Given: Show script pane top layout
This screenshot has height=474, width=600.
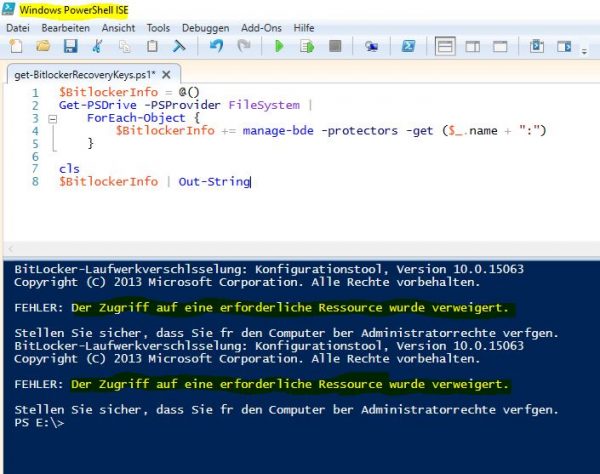Looking at the screenshot, I should click(x=445, y=46).
